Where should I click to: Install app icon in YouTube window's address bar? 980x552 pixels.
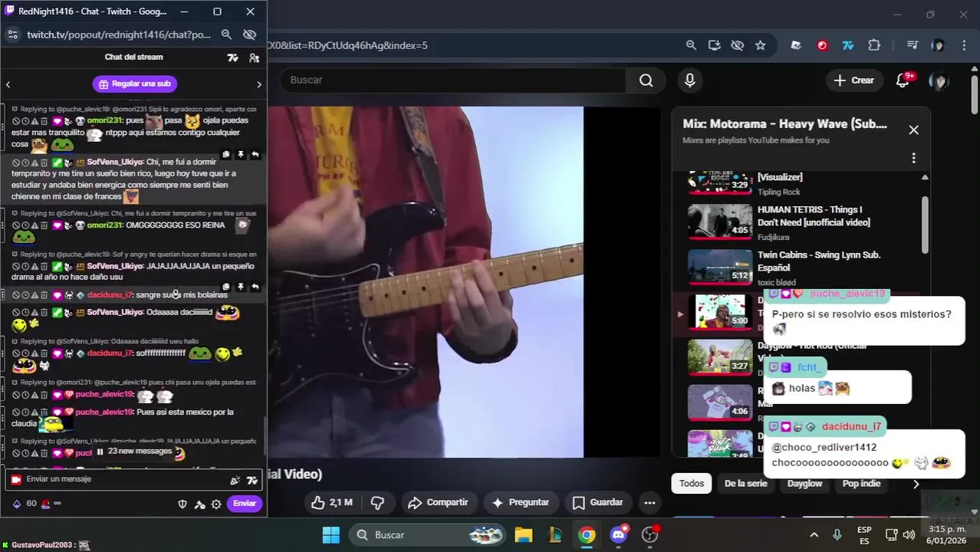(x=714, y=45)
